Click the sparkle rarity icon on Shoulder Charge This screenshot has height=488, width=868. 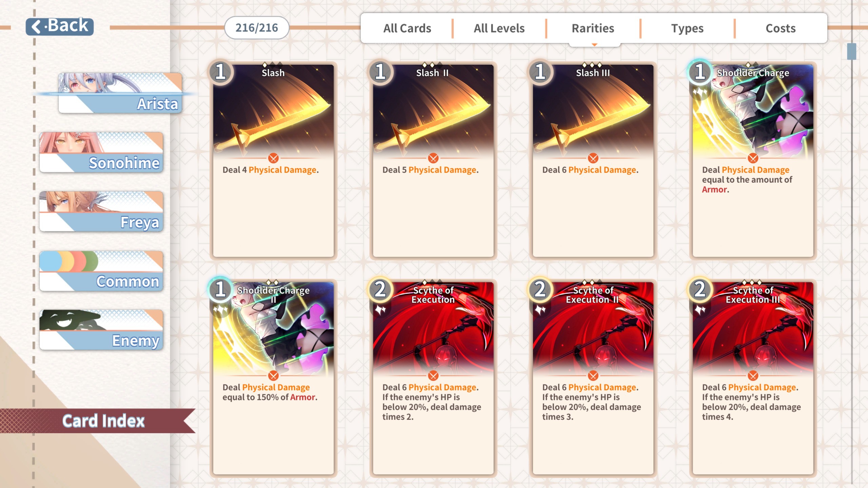701,92
